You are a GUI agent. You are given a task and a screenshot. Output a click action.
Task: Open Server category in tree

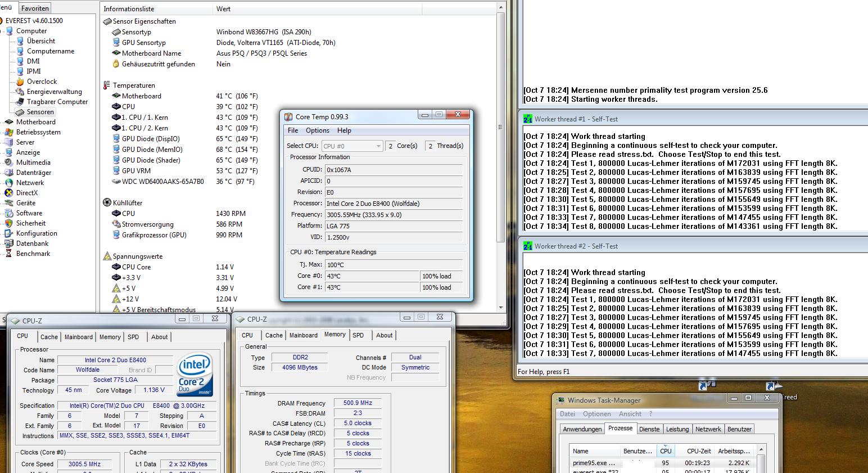tap(25, 142)
